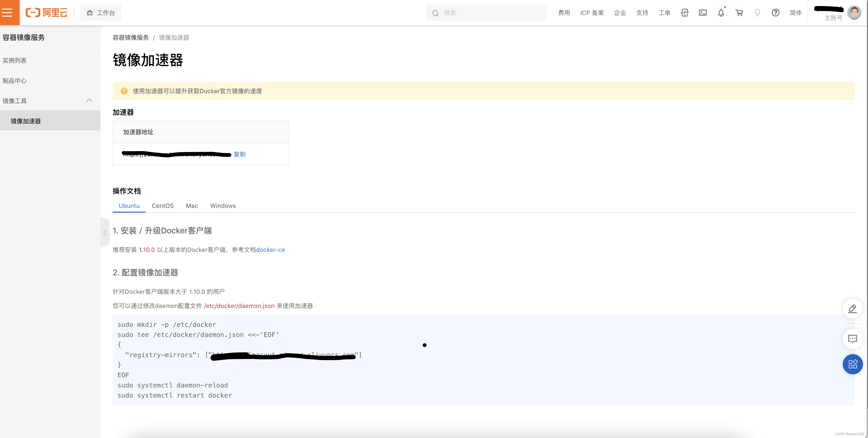Open the 费用 menu

pyautogui.click(x=564, y=13)
